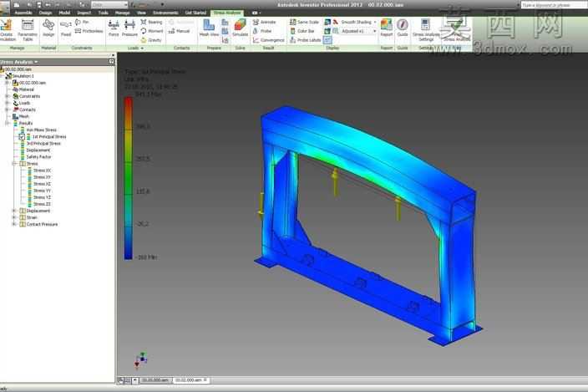Switch to the Assemble ribbon tab

coord(23,13)
